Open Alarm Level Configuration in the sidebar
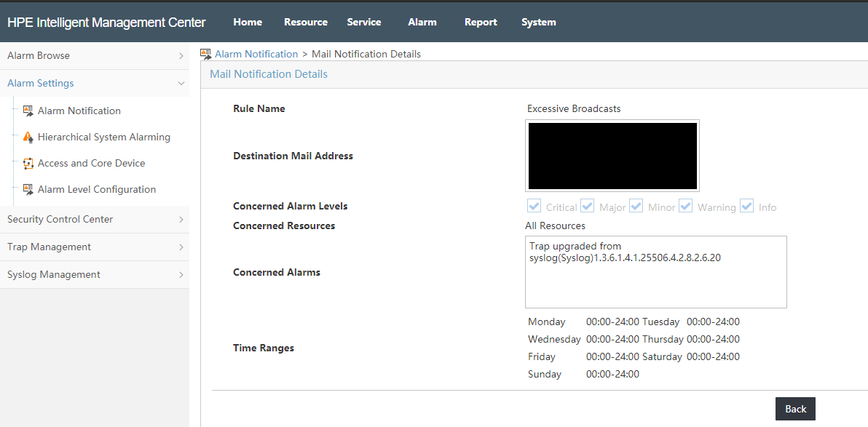 pyautogui.click(x=97, y=189)
